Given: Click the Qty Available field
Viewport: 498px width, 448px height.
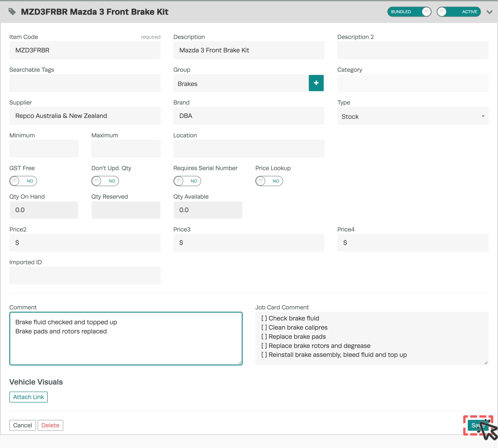Looking at the screenshot, I should point(208,210).
